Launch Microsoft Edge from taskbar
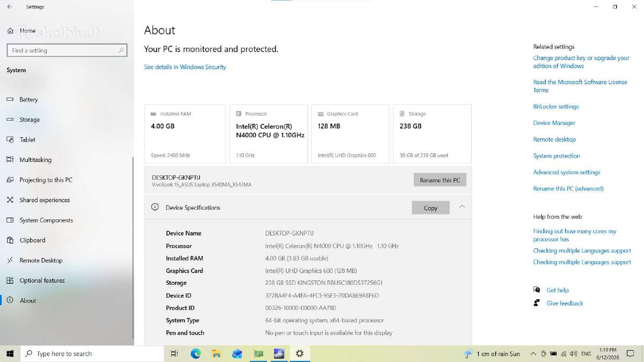Image resolution: width=644 pixels, height=362 pixels. coord(196,353)
